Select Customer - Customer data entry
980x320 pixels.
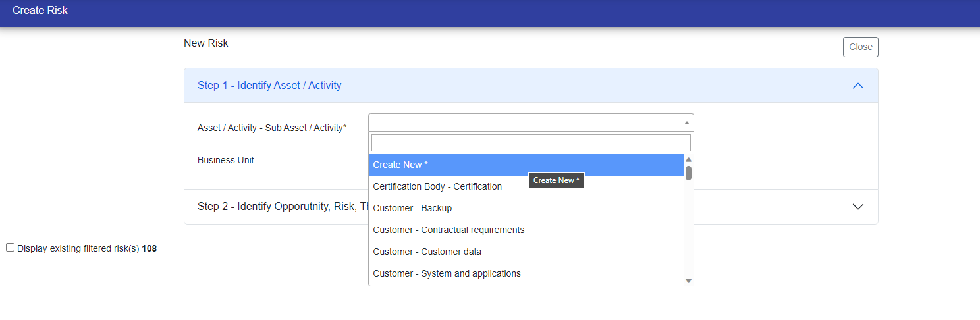tap(427, 252)
